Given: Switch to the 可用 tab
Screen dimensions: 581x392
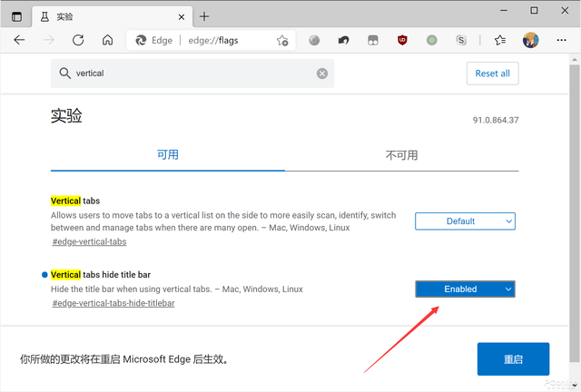Looking at the screenshot, I should tap(167, 155).
